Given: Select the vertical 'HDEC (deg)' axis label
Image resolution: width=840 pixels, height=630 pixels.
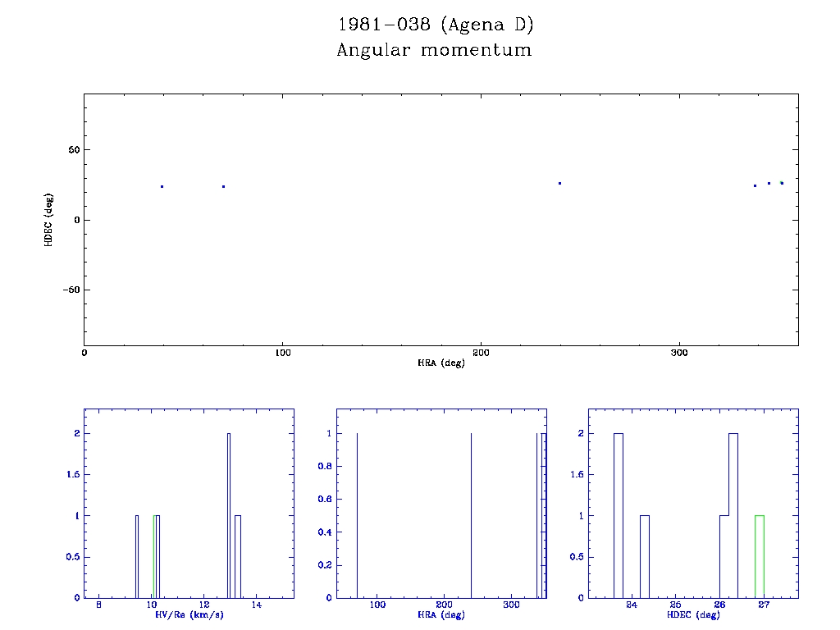Looking at the screenshot, I should [x=48, y=219].
